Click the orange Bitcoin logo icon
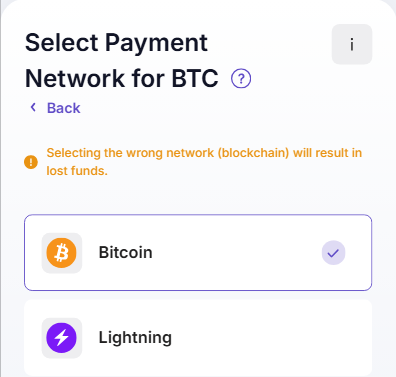Screen dimensions: 396x377 tap(61, 253)
